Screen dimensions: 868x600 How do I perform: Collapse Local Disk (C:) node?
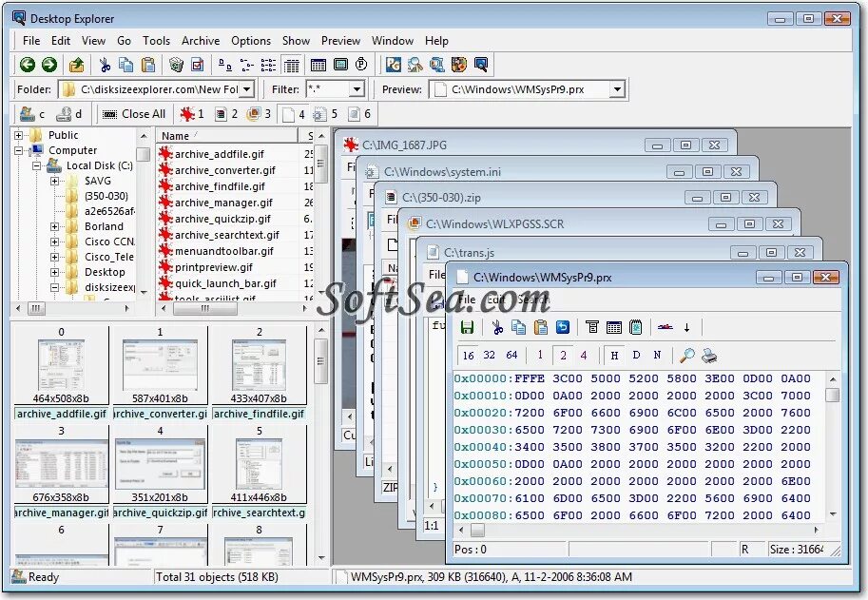[36, 165]
